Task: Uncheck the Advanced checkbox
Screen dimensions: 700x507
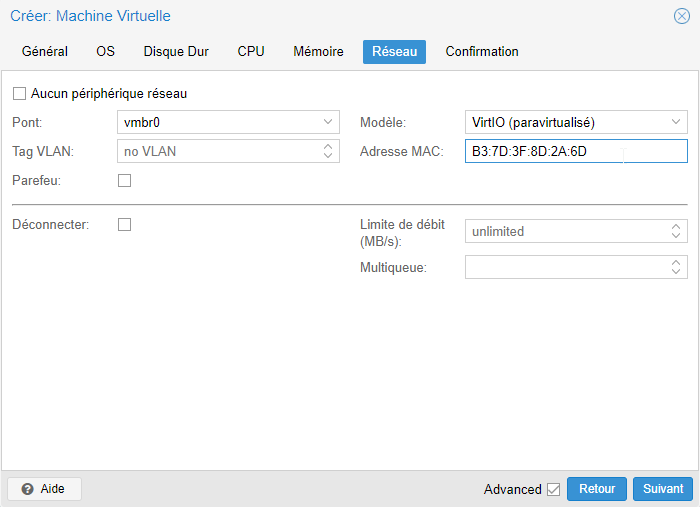Action: pyautogui.click(x=554, y=489)
